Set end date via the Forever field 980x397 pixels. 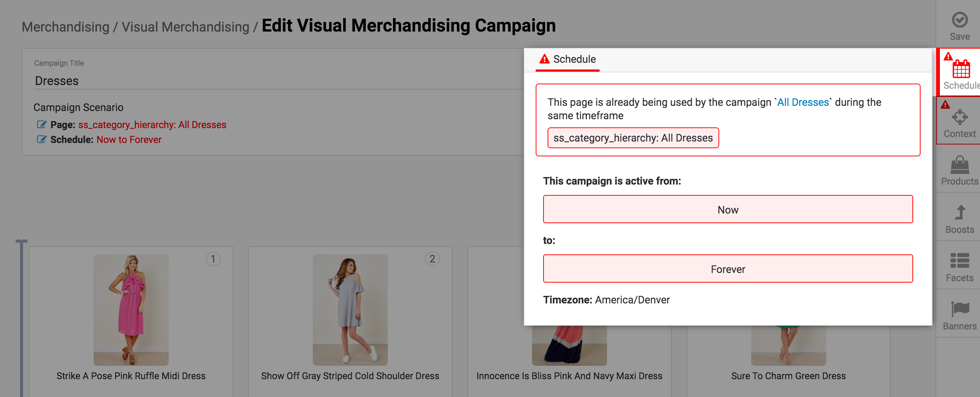tap(727, 269)
